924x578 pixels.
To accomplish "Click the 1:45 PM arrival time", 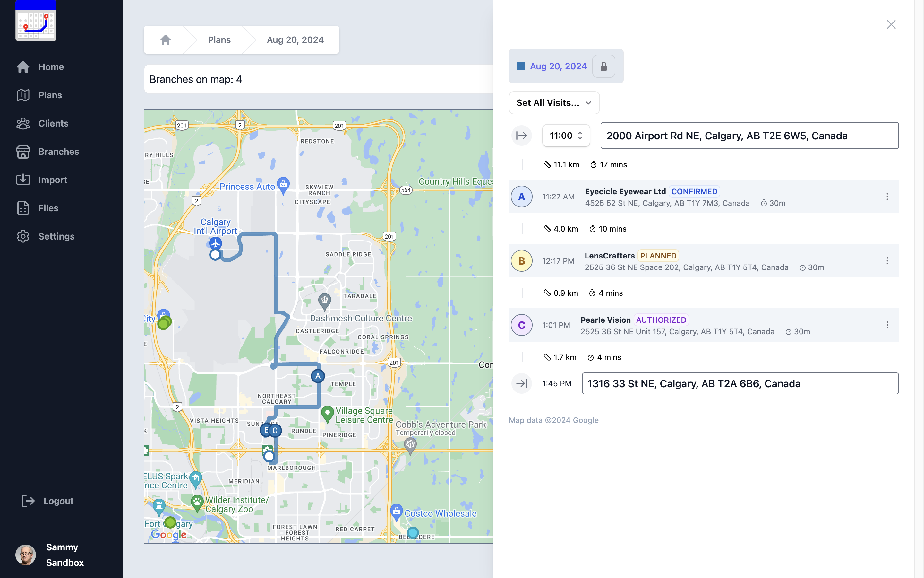I will pyautogui.click(x=557, y=383).
